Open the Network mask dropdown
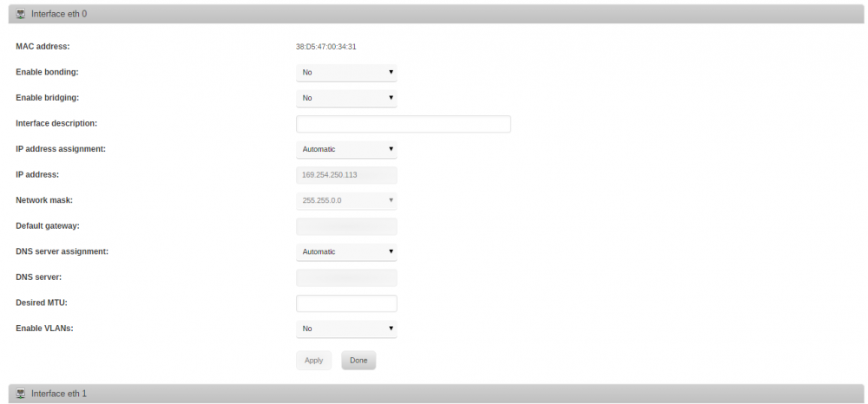 point(346,200)
